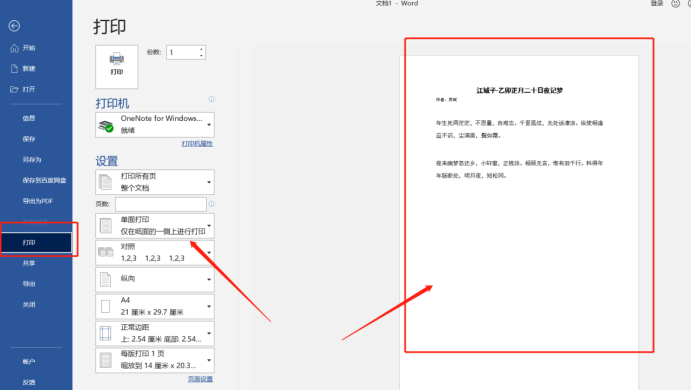Click the info icon beside the 页数 field
This screenshot has height=390, width=691.
tap(212, 204)
